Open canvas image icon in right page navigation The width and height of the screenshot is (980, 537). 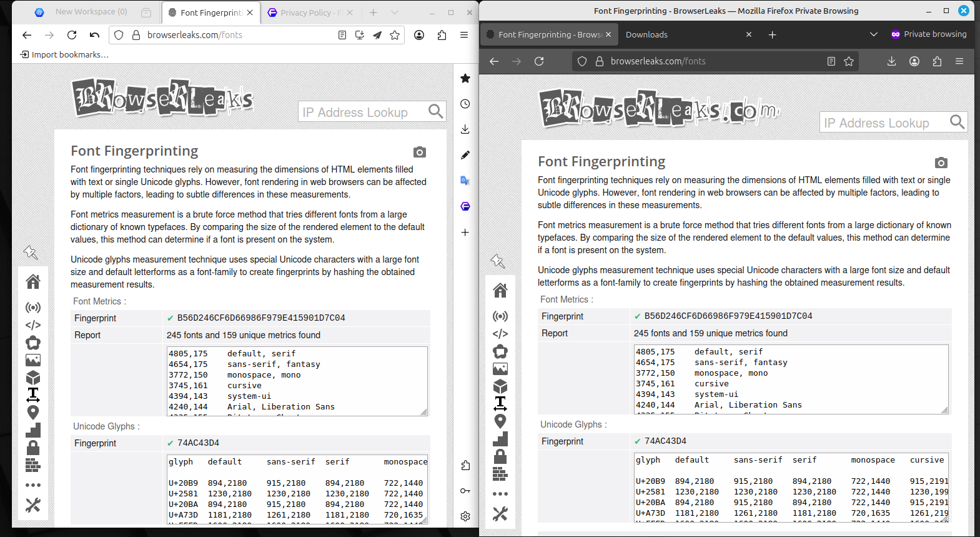tap(500, 369)
